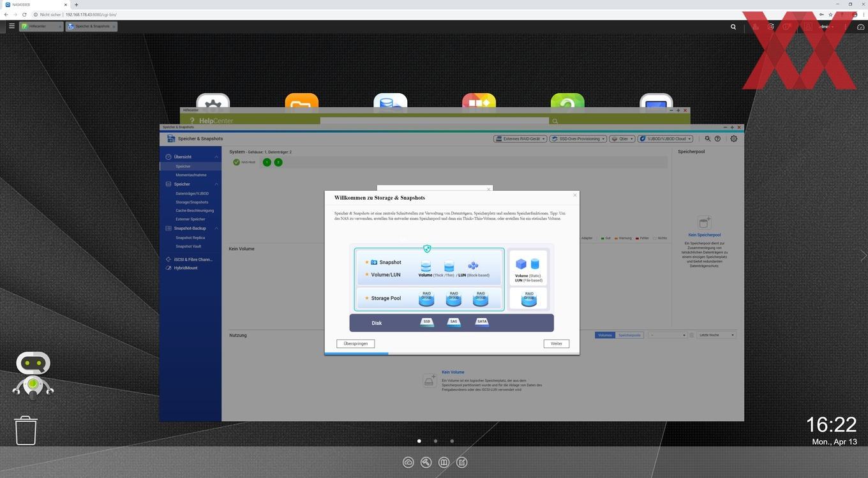Select Speicher under Übersicht in sidebar
Image resolution: width=868 pixels, height=478 pixels.
(190, 166)
